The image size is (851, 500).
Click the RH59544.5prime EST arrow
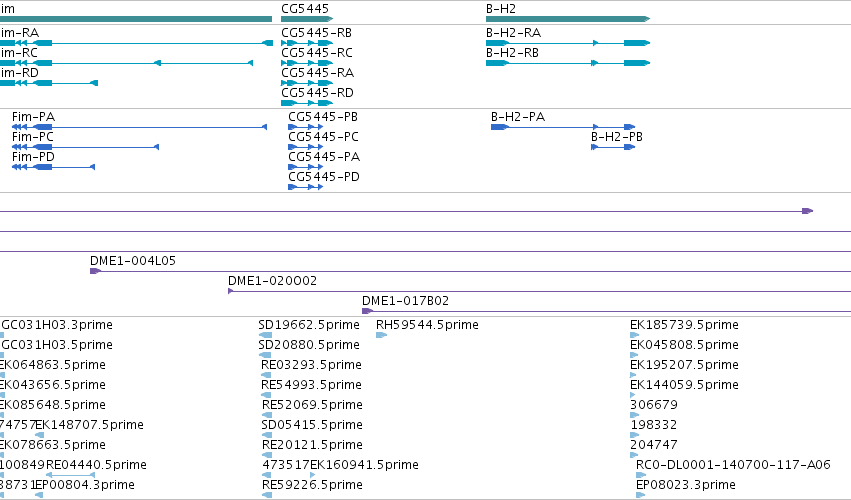pos(382,335)
